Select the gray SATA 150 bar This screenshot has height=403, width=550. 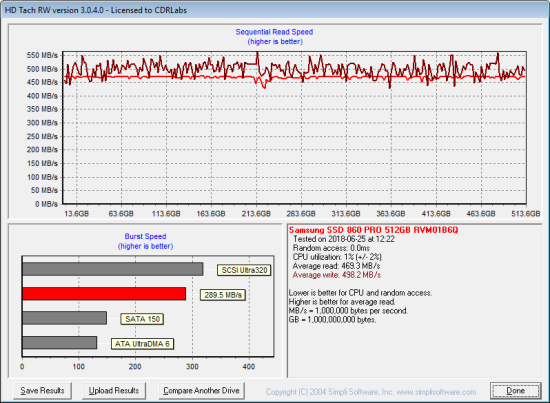[65, 318]
